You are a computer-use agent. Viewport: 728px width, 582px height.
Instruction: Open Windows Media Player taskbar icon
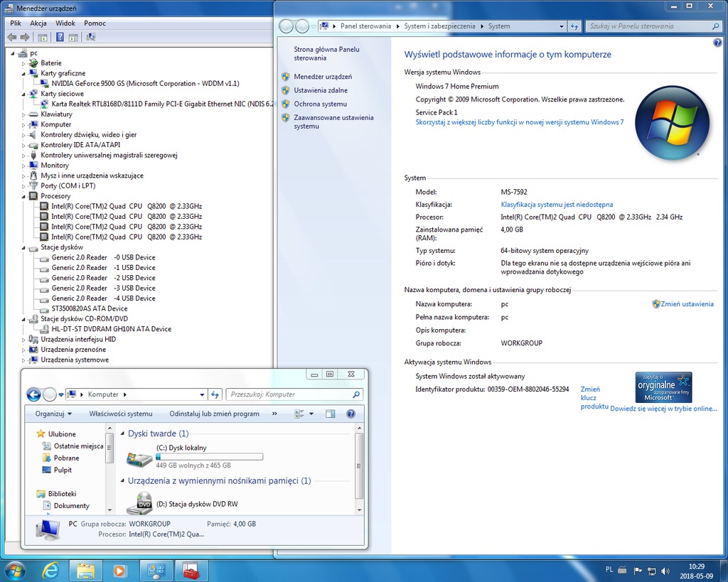point(119,571)
